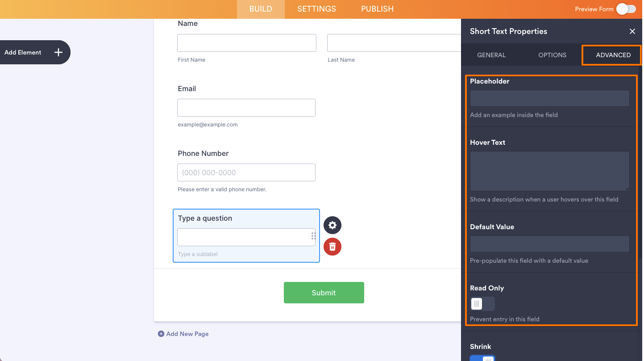Focus the Placeholder input field
644x361 pixels.
coord(550,98)
